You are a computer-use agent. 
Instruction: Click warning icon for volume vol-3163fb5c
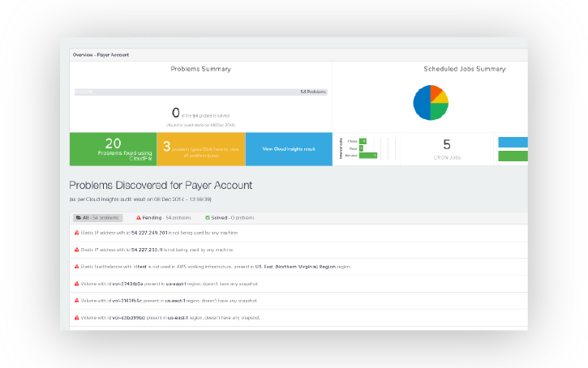(x=75, y=301)
